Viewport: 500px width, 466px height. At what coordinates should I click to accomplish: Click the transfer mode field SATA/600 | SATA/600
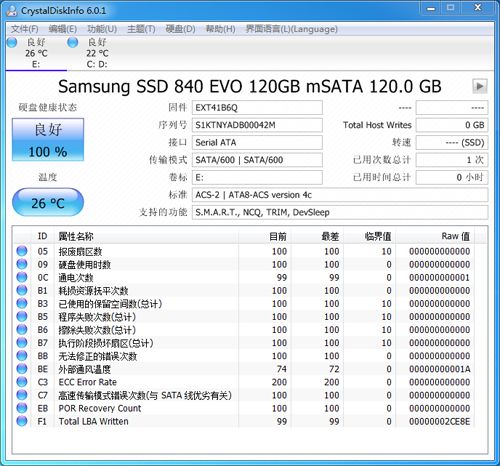(257, 160)
